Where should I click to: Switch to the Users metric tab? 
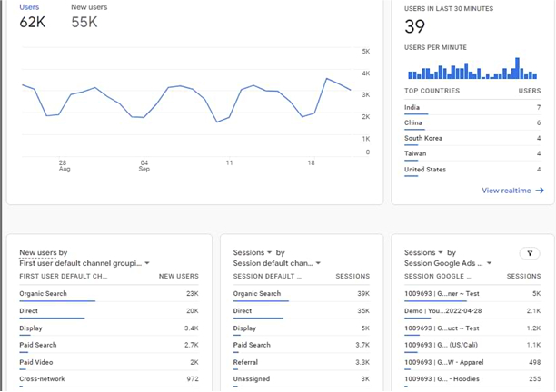29,7
